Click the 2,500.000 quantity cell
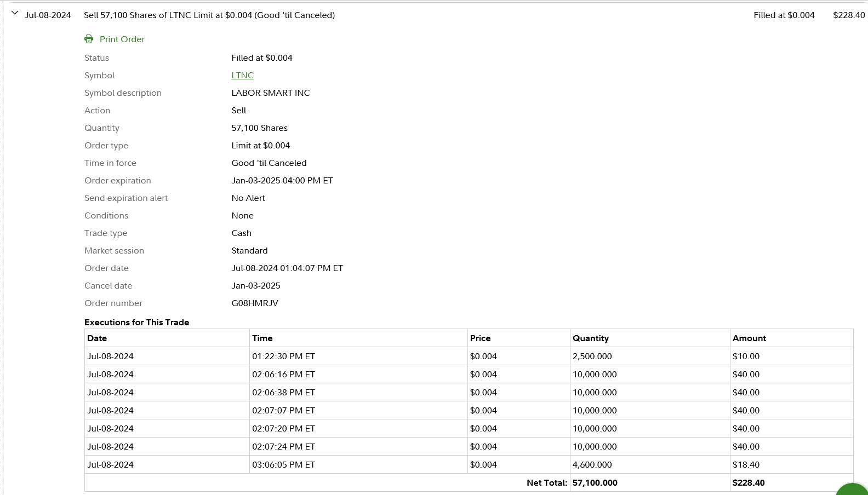868x495 pixels. pos(592,356)
